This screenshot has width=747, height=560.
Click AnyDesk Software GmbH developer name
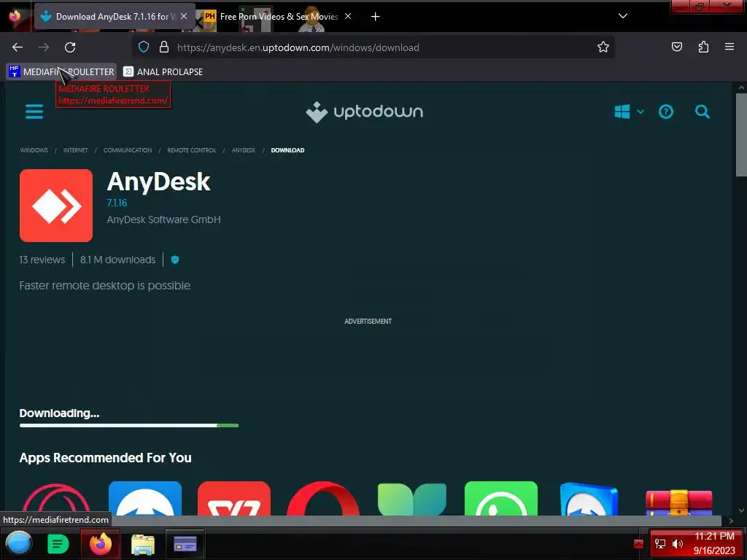pos(163,219)
